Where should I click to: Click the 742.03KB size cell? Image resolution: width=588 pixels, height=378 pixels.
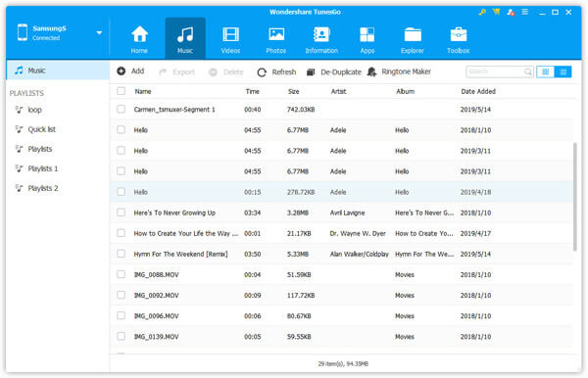(x=301, y=110)
